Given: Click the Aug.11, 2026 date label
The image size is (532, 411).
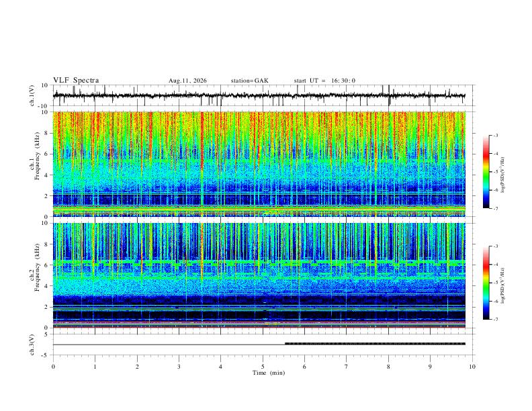Looking at the screenshot, I should 187,81.
